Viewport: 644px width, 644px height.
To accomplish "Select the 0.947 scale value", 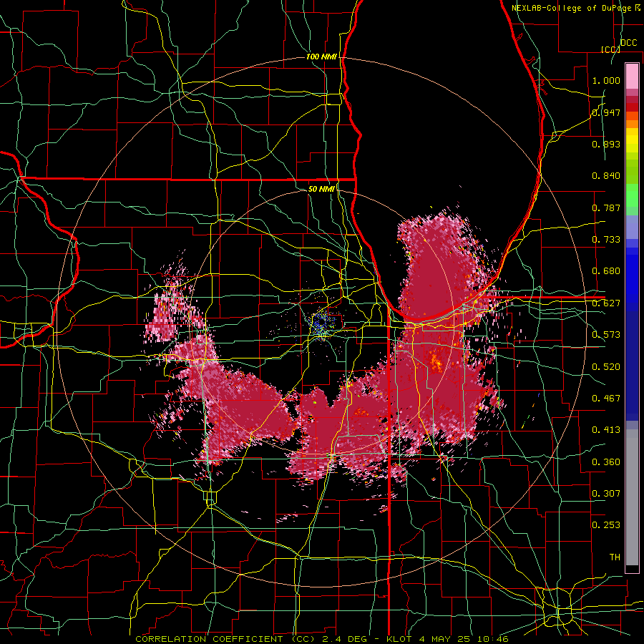I will (x=606, y=112).
